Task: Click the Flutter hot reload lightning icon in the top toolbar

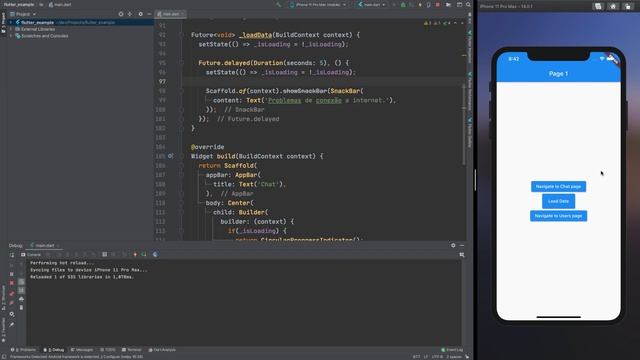Action: [420, 4]
